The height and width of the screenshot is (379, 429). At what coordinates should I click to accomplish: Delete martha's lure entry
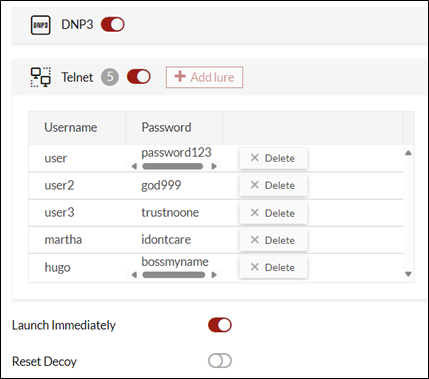pos(273,240)
